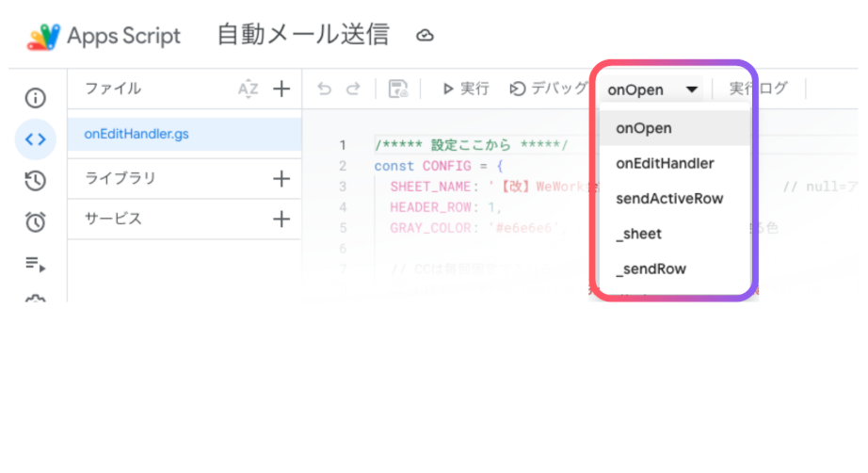The height and width of the screenshot is (473, 868).
Task: Click the redo arrow in toolbar
Action: pyautogui.click(x=353, y=89)
